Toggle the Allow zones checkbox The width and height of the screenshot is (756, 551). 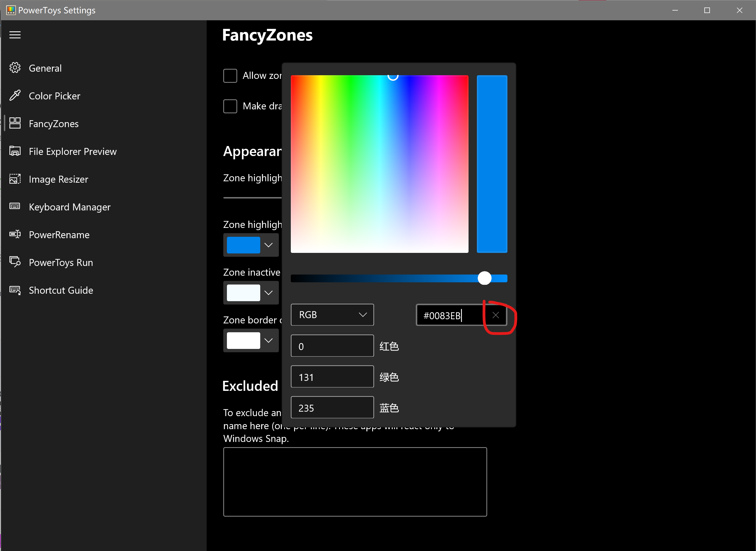click(x=230, y=76)
